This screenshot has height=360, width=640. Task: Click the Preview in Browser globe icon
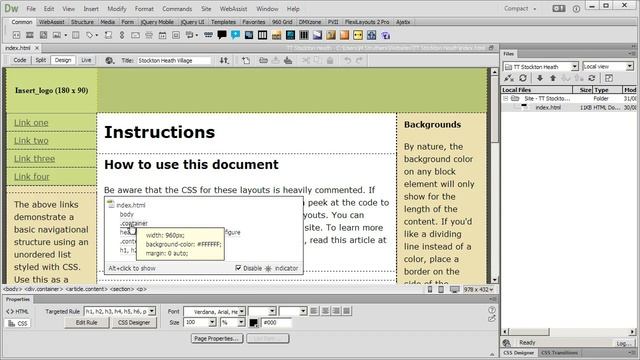pos(109,60)
